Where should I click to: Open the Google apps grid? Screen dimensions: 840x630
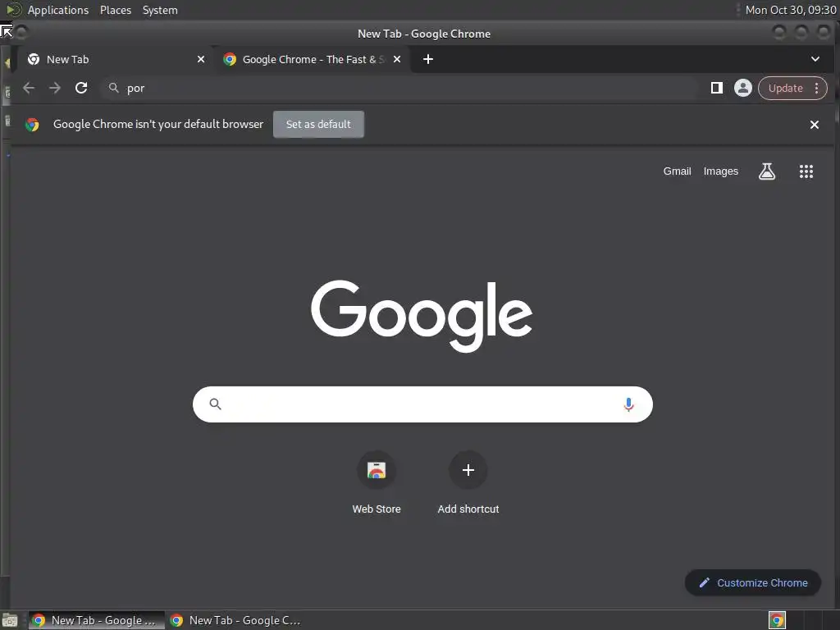pyautogui.click(x=806, y=171)
